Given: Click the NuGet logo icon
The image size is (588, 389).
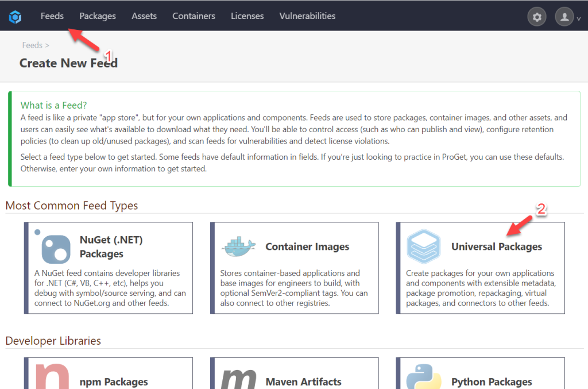Looking at the screenshot, I should point(56,247).
